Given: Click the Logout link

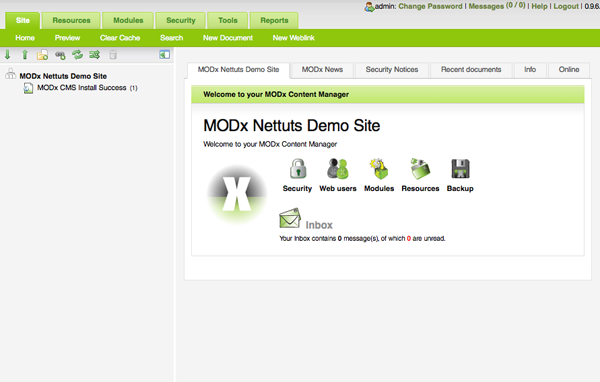Looking at the screenshot, I should click(x=566, y=7).
